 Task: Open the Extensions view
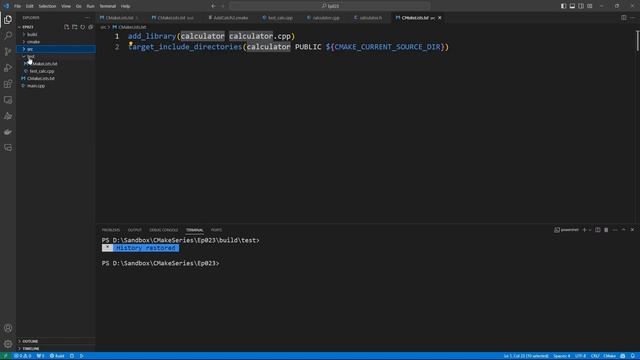pos(8,84)
